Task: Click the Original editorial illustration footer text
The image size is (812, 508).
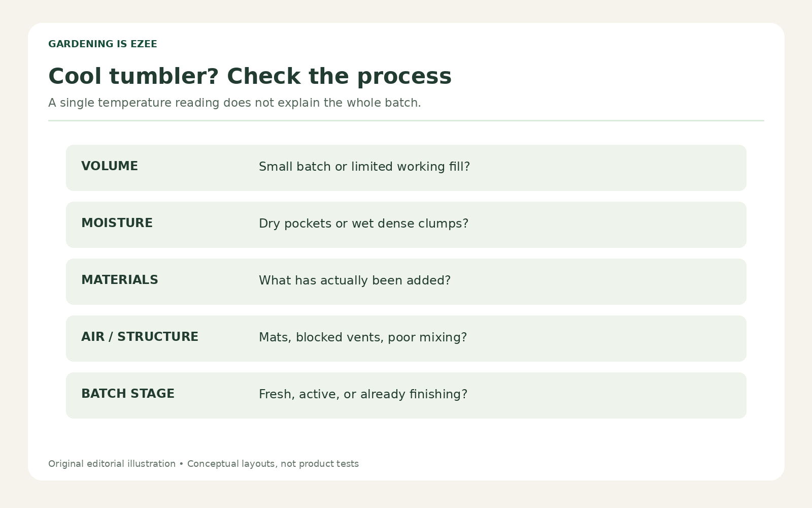Action: tap(112, 464)
